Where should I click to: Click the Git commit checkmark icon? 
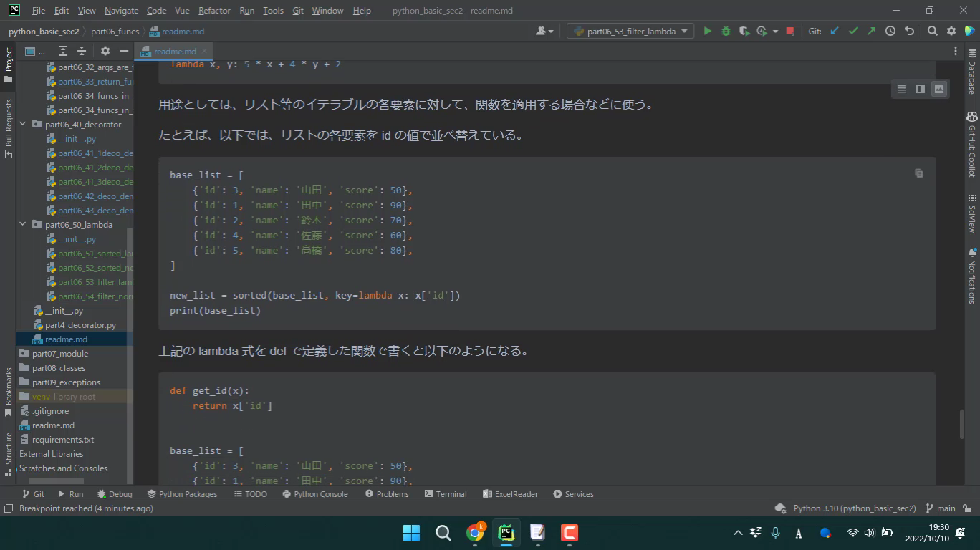852,31
